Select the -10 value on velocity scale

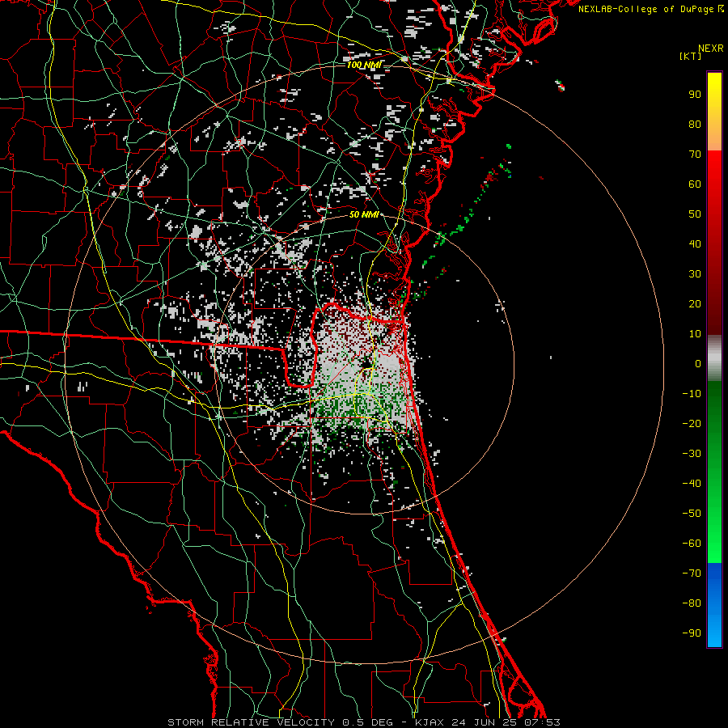(692, 394)
